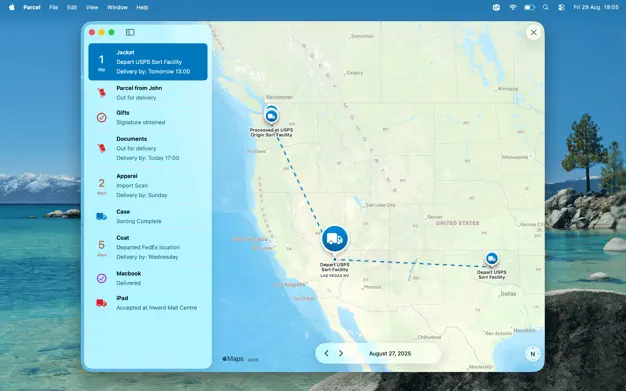The image size is (626, 391).
Task: Open the Case delivery row
Action: click(148, 216)
